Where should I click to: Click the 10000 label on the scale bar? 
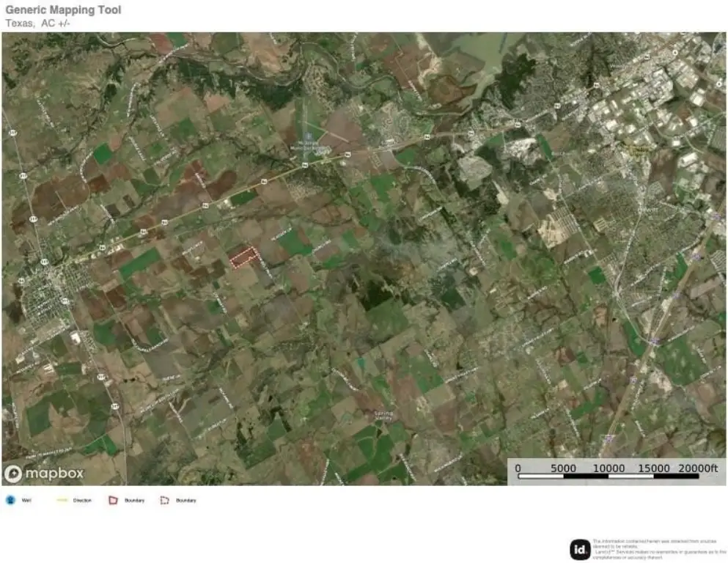pyautogui.click(x=608, y=468)
